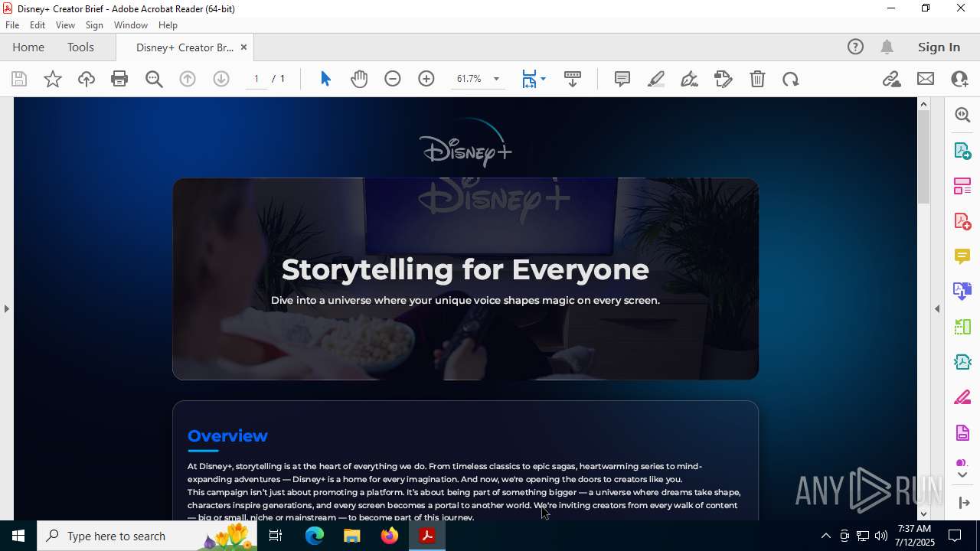Screen dimensions: 980x551
Task: Bookmark file with the star icon
Action: coord(53,79)
